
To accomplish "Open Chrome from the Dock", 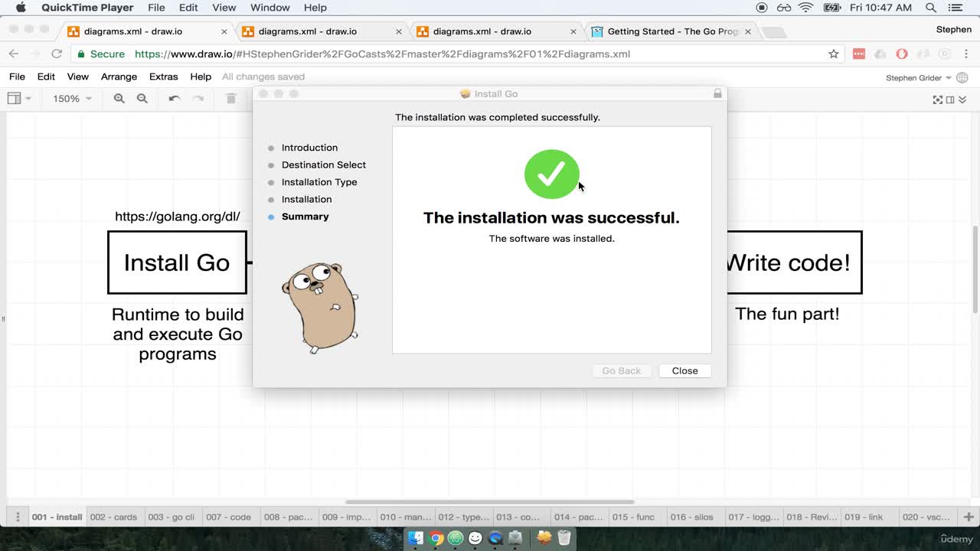I will click(x=436, y=538).
